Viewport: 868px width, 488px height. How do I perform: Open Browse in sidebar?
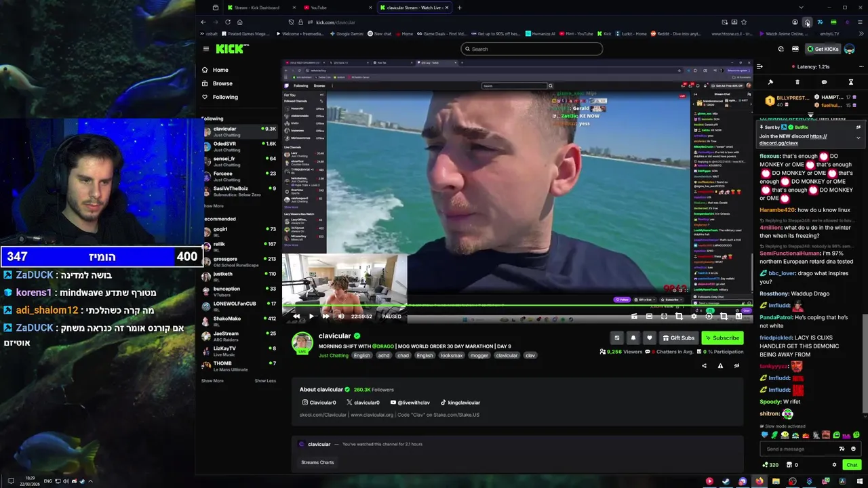pyautogui.click(x=222, y=83)
